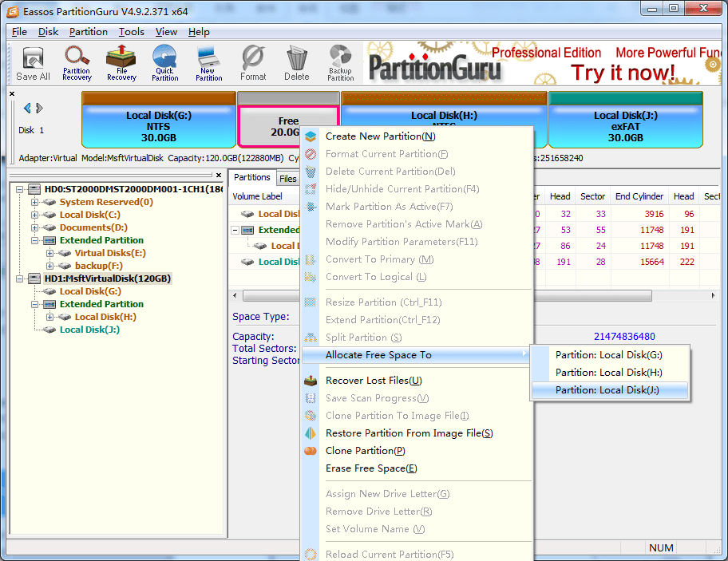This screenshot has width=728, height=561.
Task: Click Restore Partition From Image icon
Action: pyautogui.click(x=311, y=433)
